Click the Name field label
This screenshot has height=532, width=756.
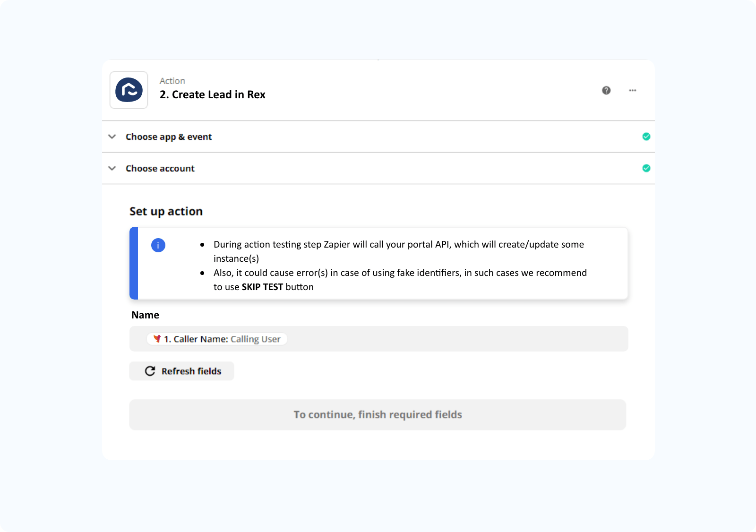[x=145, y=315]
